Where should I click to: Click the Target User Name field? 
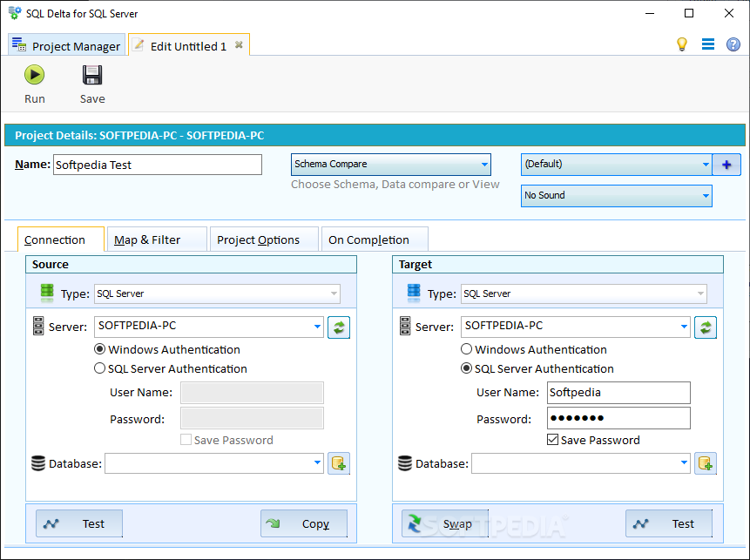(618, 393)
